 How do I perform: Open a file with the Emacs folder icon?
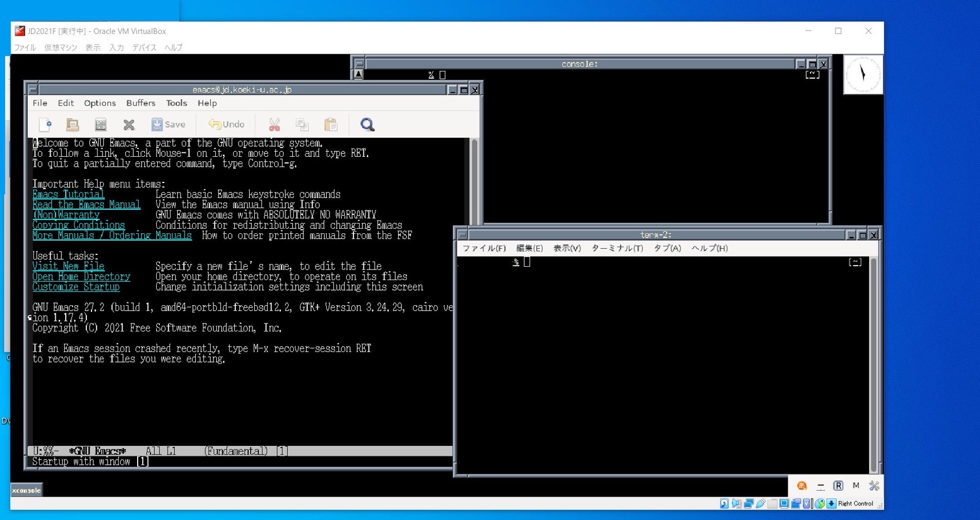pos(72,124)
